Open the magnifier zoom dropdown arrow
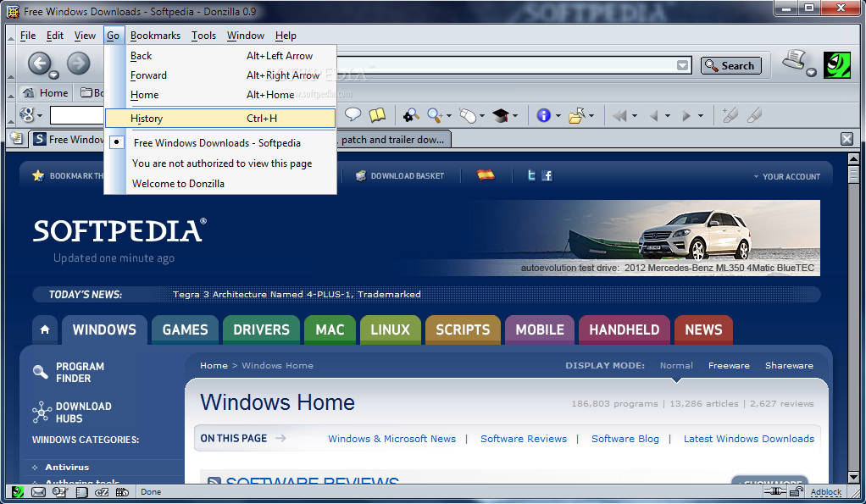Screen dimensions: 866x504 coord(449,116)
